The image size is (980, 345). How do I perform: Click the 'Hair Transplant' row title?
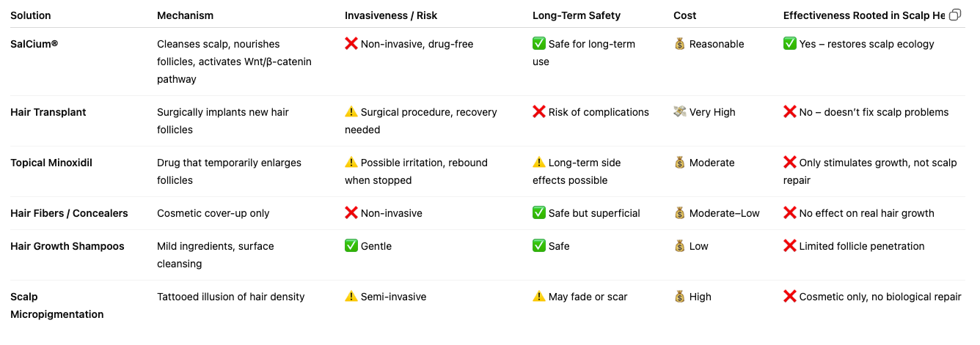[48, 112]
